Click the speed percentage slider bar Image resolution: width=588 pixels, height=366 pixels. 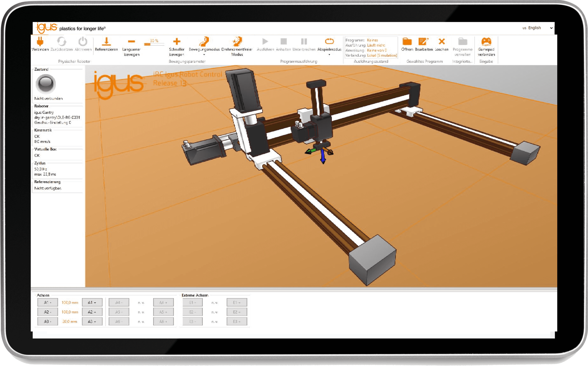click(154, 44)
